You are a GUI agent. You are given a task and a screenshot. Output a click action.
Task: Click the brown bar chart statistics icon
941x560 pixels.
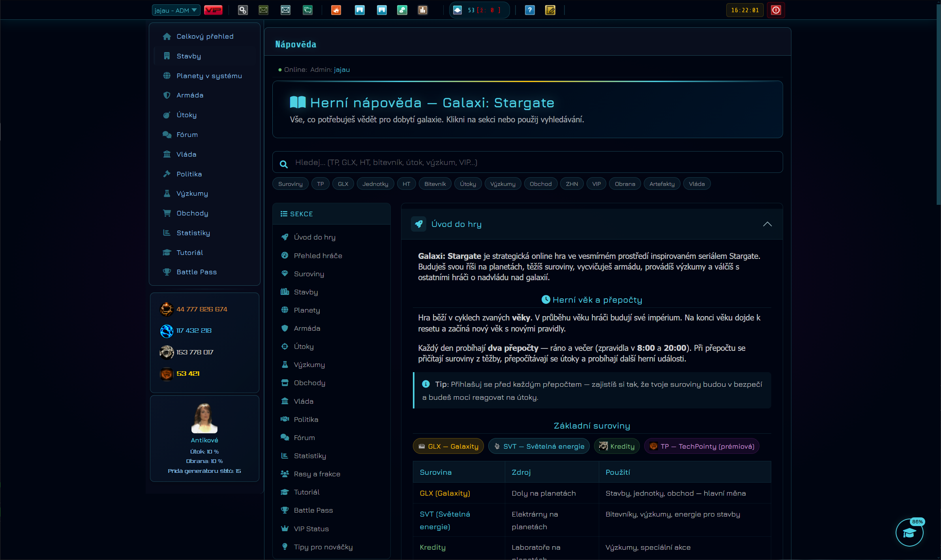pyautogui.click(x=423, y=10)
